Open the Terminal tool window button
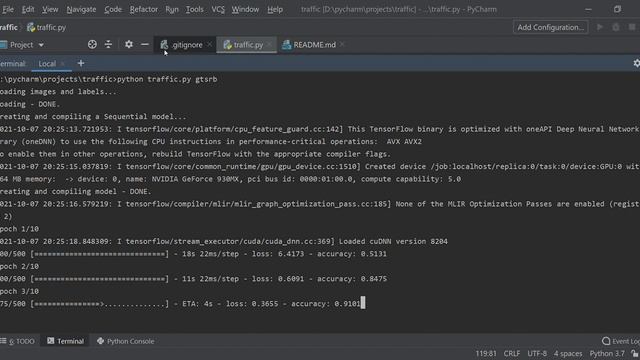640x360 pixels. pos(66,341)
